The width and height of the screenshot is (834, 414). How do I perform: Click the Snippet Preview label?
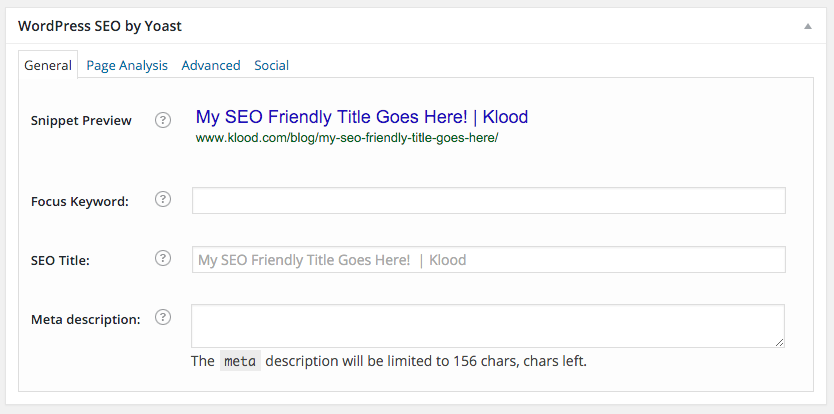pos(81,120)
